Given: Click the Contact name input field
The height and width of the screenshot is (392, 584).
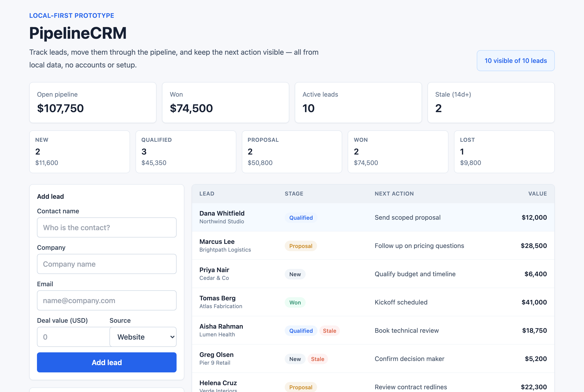Looking at the screenshot, I should (107, 227).
